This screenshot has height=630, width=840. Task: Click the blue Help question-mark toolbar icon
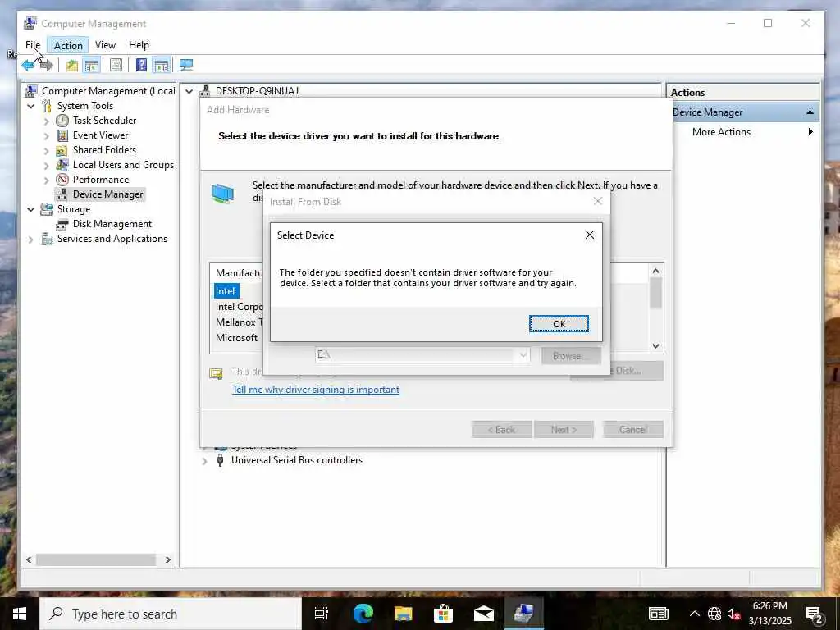click(141, 66)
